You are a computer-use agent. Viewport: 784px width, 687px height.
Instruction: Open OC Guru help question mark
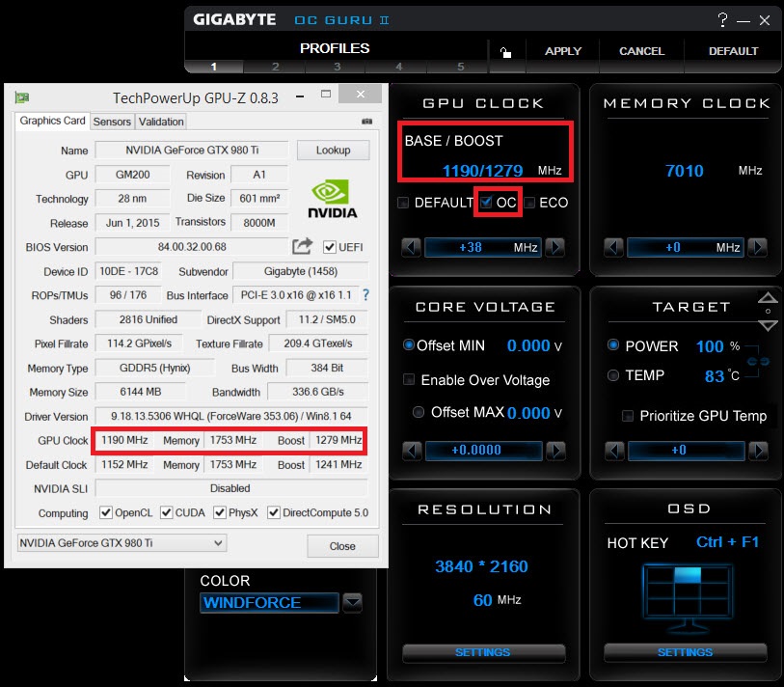tap(722, 20)
